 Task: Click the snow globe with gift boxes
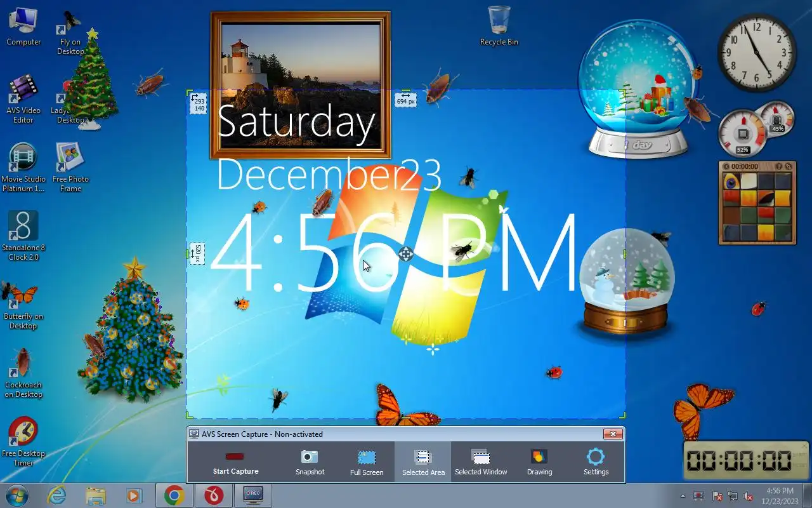[639, 89]
